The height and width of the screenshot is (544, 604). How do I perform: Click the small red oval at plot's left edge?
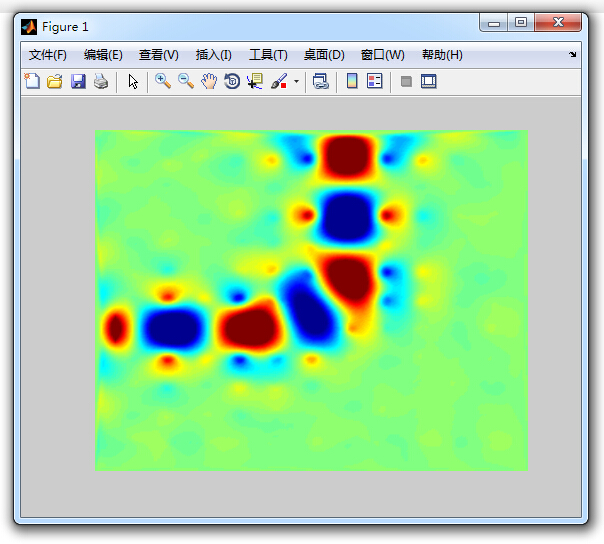click(x=116, y=329)
